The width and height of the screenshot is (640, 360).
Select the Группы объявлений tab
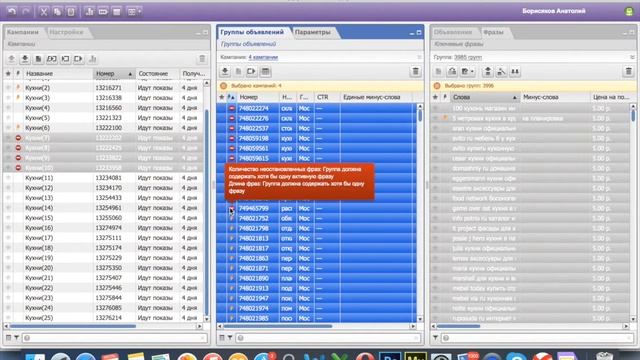252,32
